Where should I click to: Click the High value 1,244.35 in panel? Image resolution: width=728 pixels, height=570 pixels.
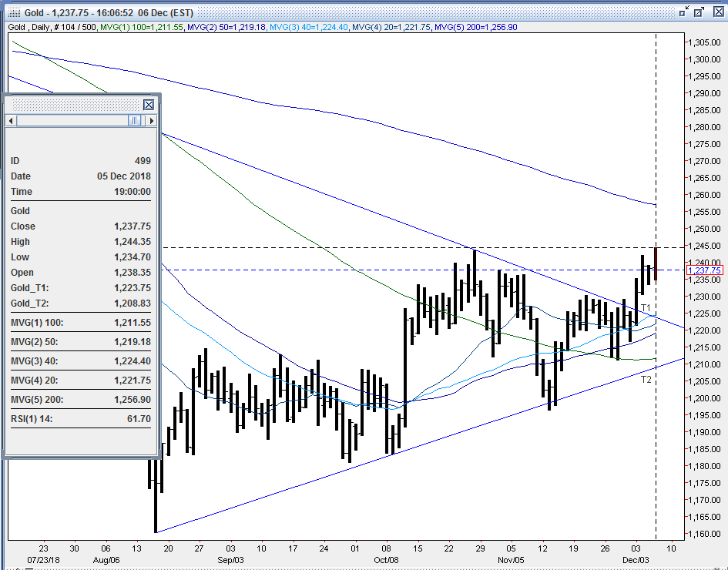point(133,242)
